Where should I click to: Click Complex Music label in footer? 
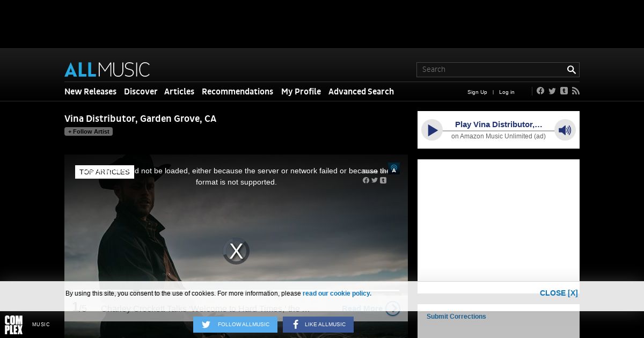pos(41,325)
